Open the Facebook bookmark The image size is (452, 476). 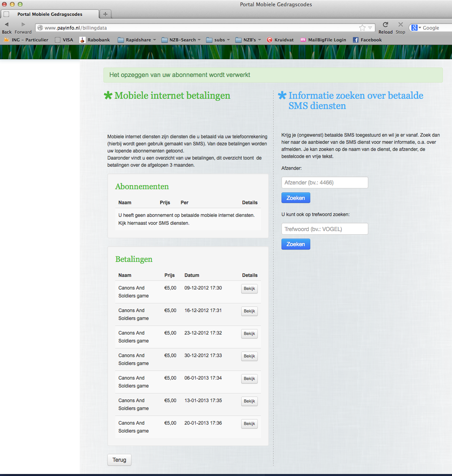[x=367, y=40]
